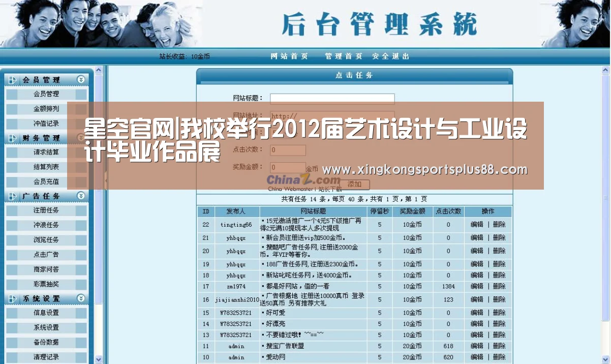Open the 备份数据 sidebar item

pos(46,342)
